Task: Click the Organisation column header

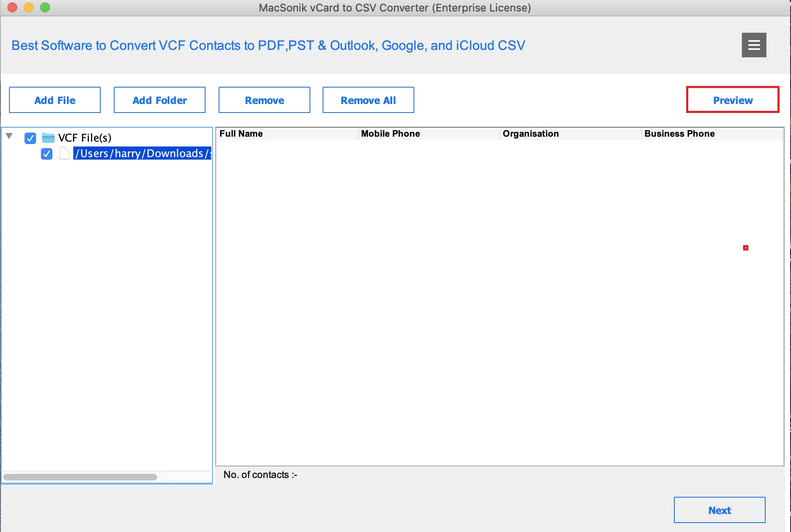Action: click(571, 134)
